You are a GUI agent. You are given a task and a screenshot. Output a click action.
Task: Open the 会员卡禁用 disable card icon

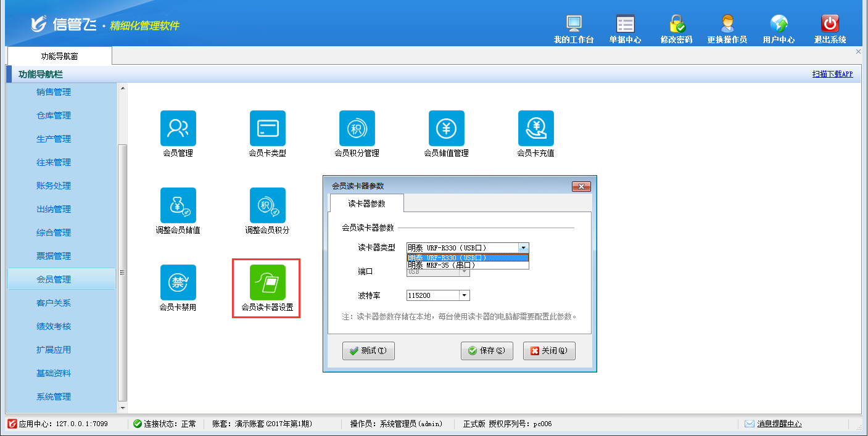[178, 282]
